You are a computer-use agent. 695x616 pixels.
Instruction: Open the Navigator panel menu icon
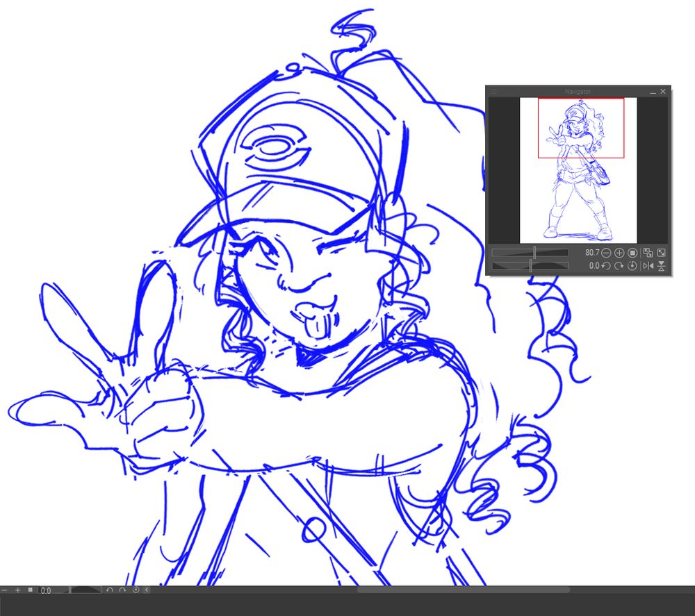tap(493, 91)
